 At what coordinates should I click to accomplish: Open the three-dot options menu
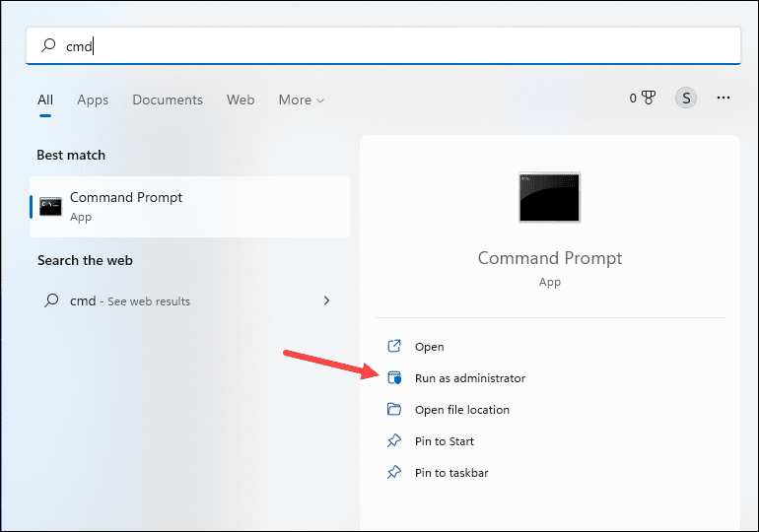coord(724,99)
